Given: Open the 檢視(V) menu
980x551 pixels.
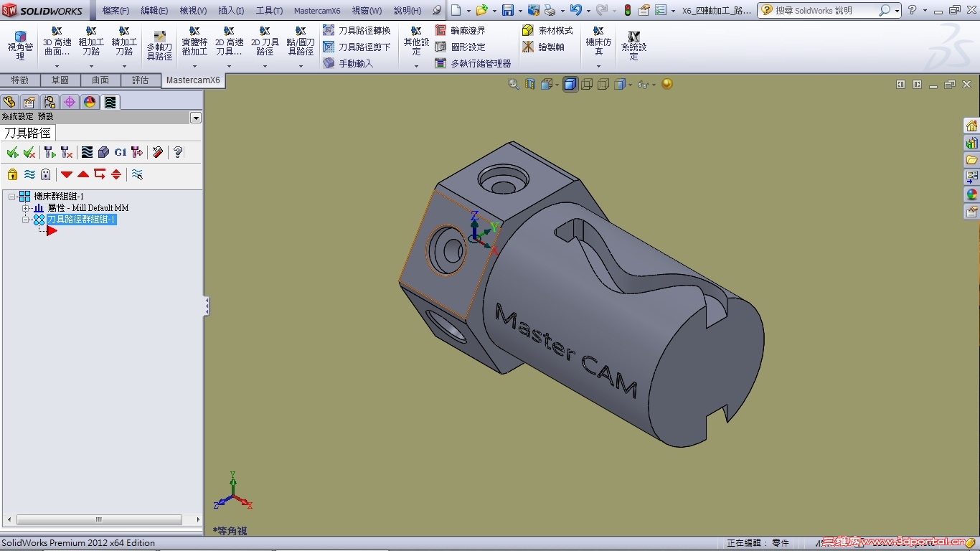Looking at the screenshot, I should pos(193,11).
